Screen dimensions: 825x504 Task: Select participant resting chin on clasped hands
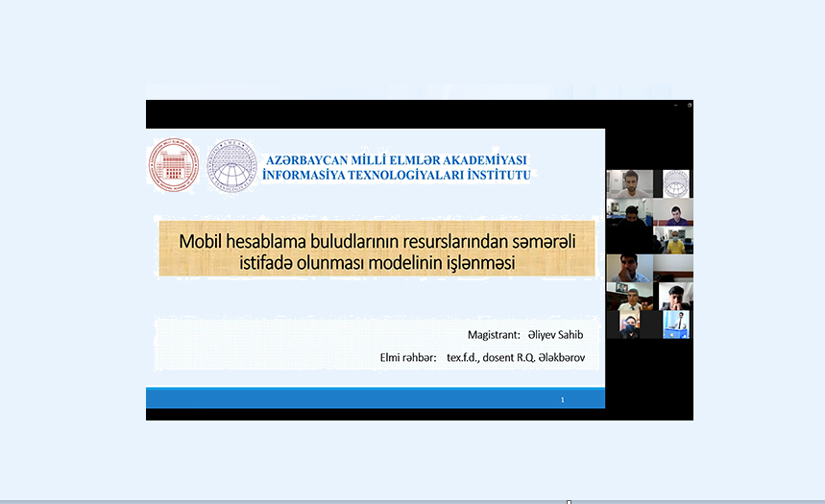[x=676, y=297]
